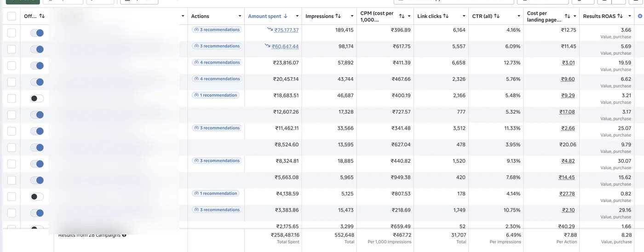Click the 6,658 link clicks cell
Screen dimensions: 644x252
point(459,63)
